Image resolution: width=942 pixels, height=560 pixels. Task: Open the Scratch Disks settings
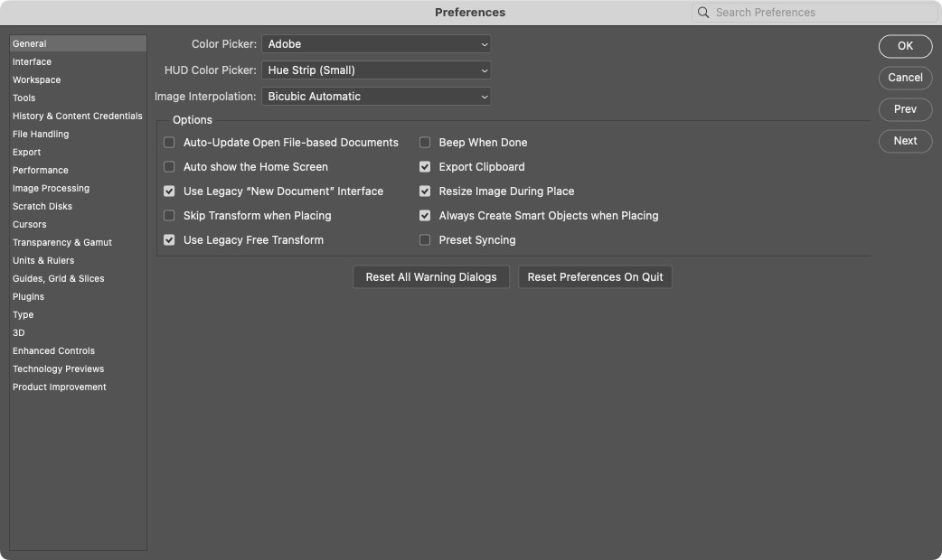point(42,206)
